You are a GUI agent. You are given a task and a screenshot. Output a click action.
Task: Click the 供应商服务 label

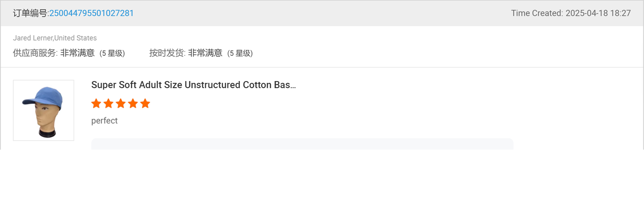[x=34, y=53]
